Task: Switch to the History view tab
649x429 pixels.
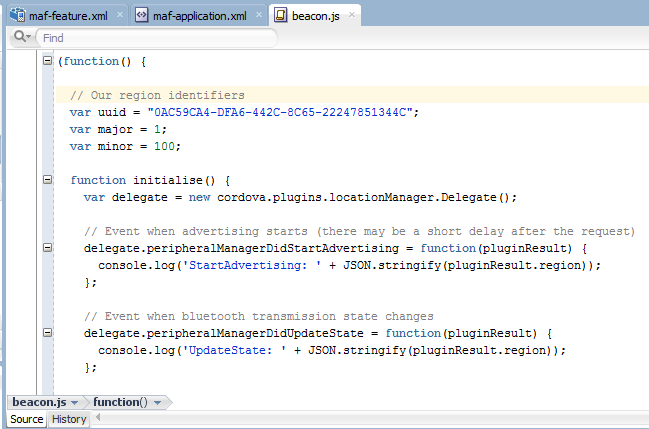Action: tap(69, 419)
